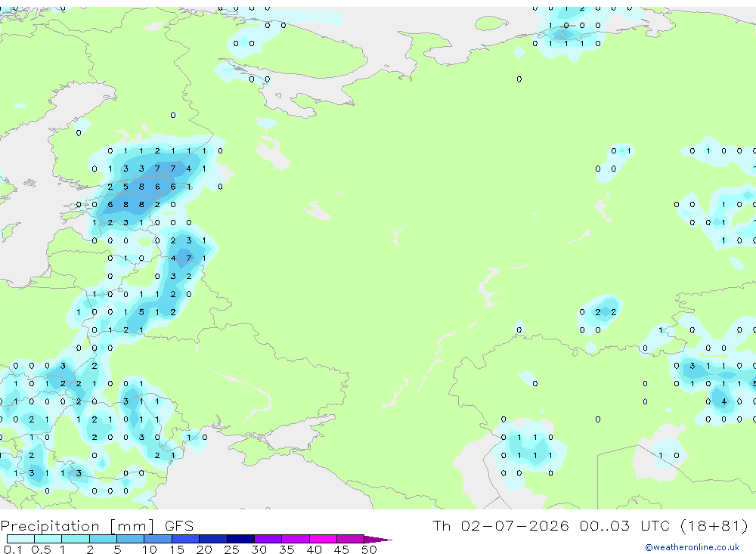Select the 2–5 mm legend color swatch

[103, 539]
